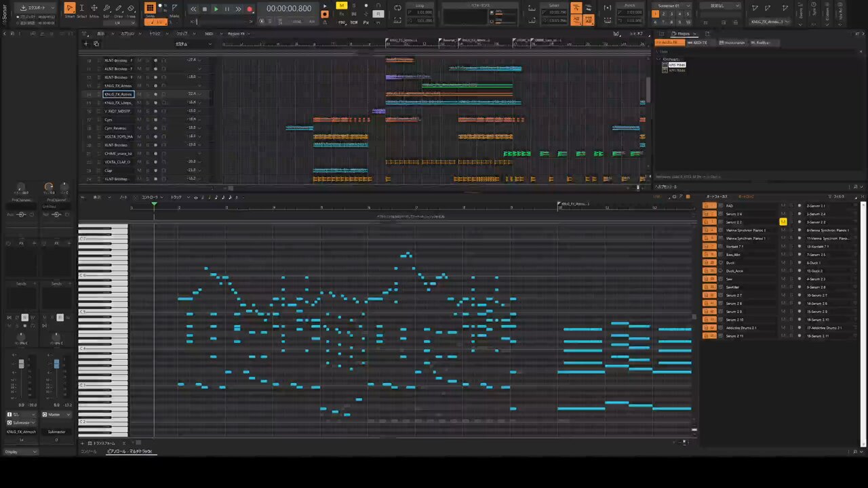The width and height of the screenshot is (868, 488).
Task: Stop playback in the transport
Action: [x=205, y=9]
